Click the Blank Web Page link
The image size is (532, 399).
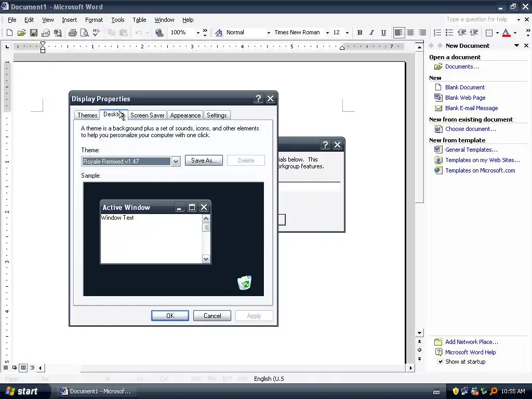pos(465,98)
